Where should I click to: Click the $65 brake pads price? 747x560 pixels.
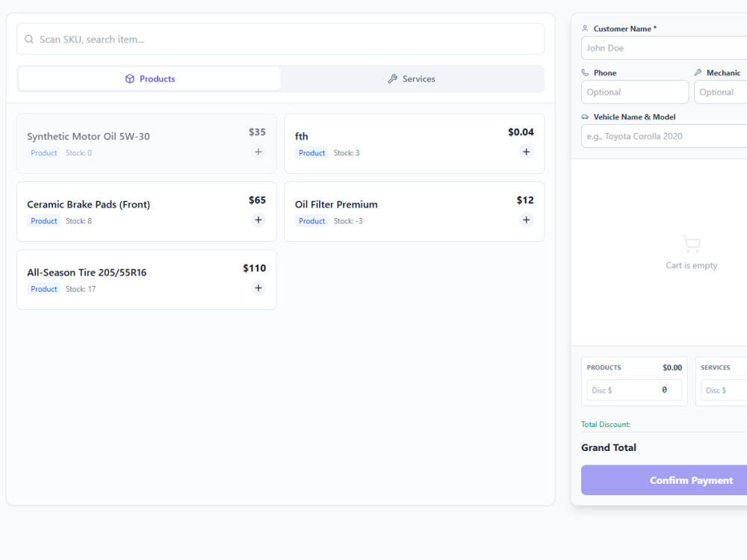click(257, 200)
